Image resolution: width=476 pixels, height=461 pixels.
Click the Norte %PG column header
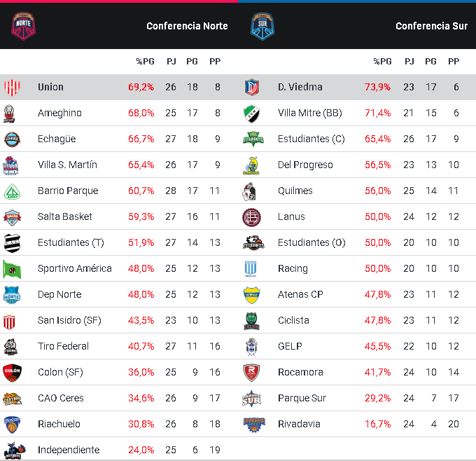pos(145,62)
